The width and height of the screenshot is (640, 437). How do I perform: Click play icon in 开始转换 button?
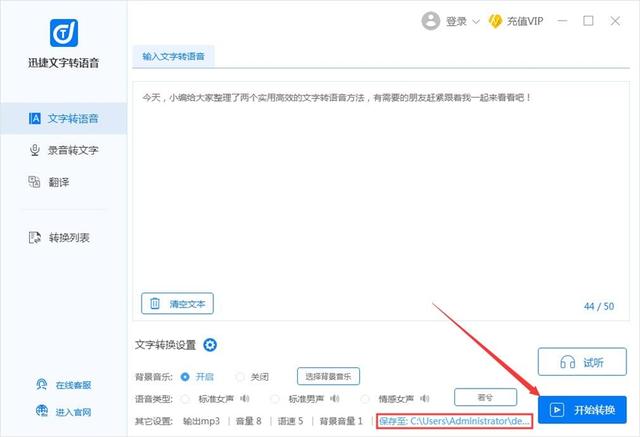(557, 410)
